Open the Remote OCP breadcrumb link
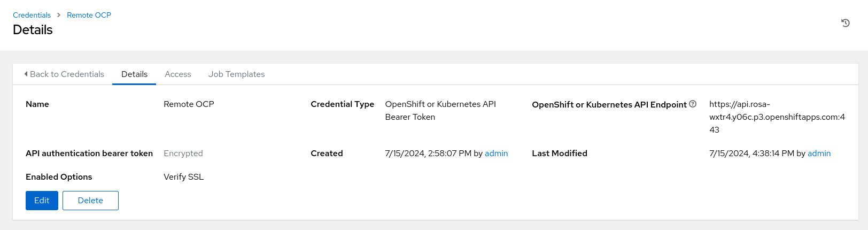Screen dimensions: 868x230 (x=89, y=15)
